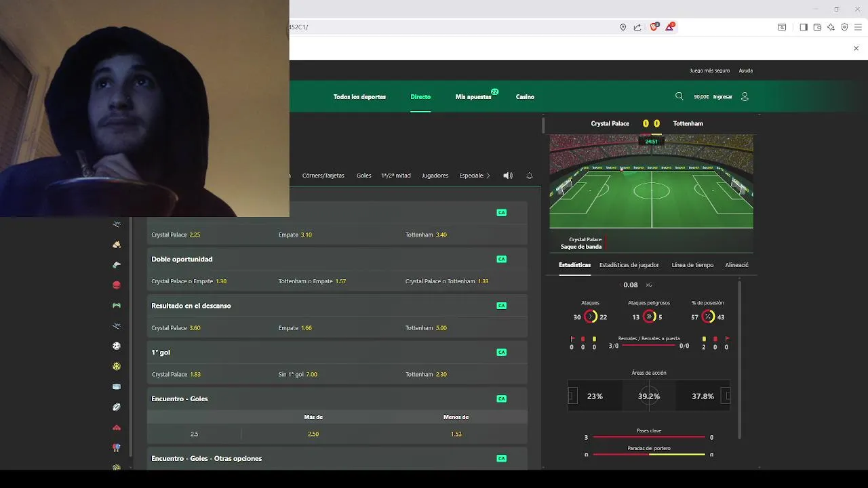Close the browser notification bar X
The width and height of the screenshot is (868, 488).
(x=856, y=48)
